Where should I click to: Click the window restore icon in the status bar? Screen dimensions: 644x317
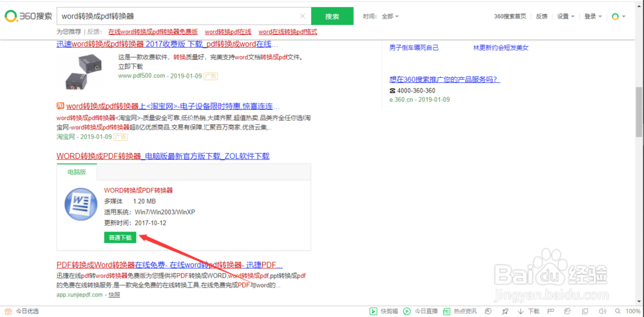(x=585, y=311)
